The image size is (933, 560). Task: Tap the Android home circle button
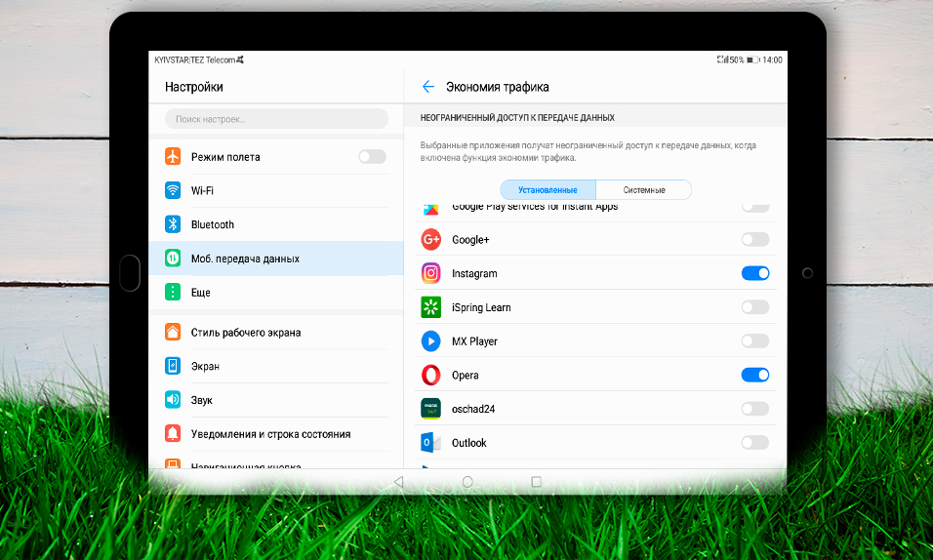point(467,481)
